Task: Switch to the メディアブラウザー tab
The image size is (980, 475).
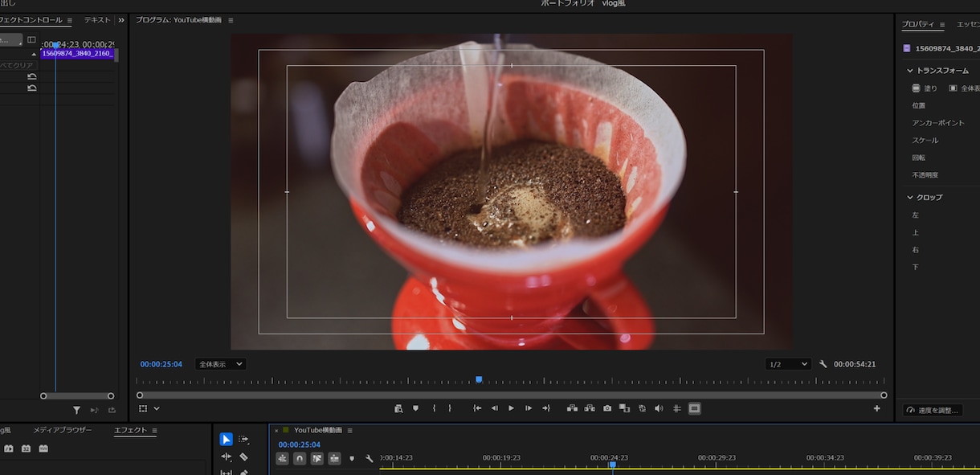Action: 63,430
